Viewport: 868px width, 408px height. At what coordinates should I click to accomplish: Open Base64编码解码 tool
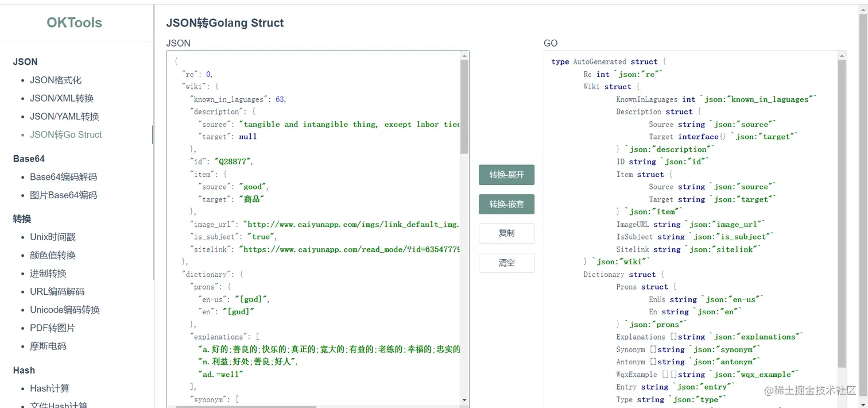tap(63, 176)
